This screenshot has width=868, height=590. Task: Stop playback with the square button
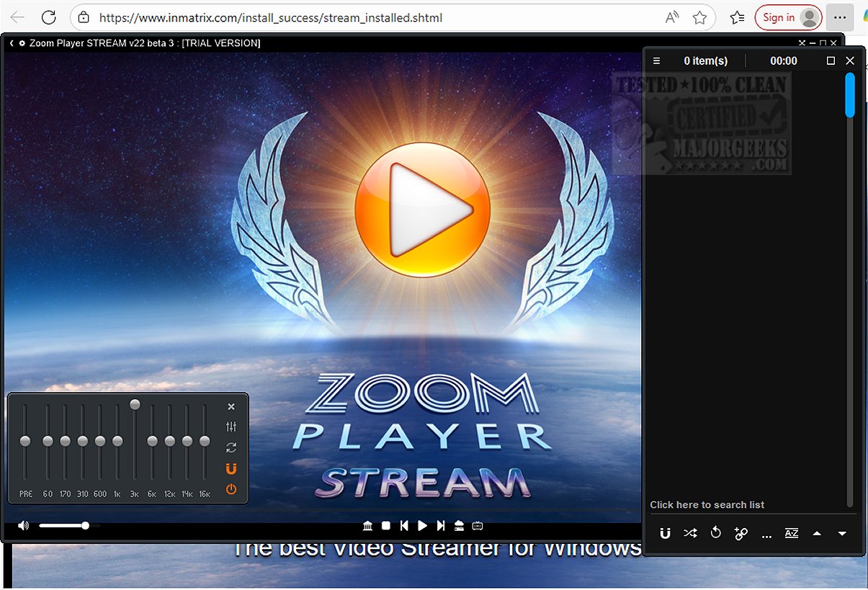pos(386,526)
